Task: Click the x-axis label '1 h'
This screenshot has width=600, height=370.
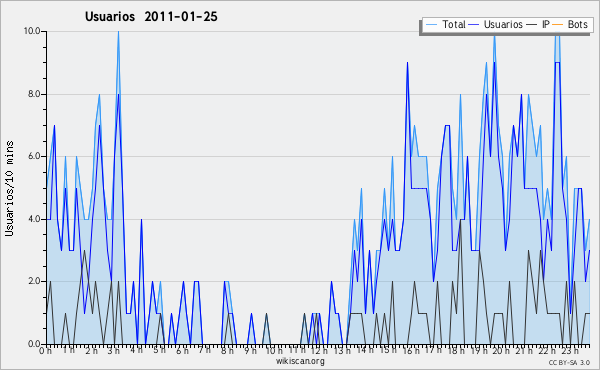Action: coord(68,350)
